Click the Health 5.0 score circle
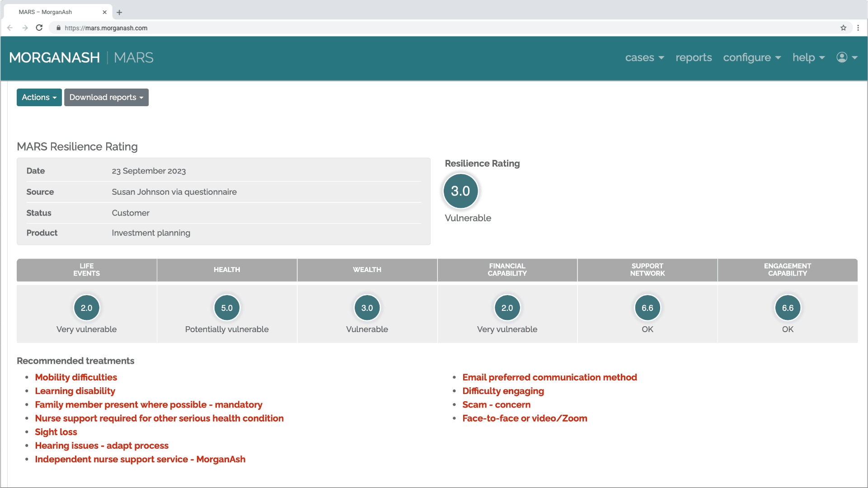 tap(227, 308)
